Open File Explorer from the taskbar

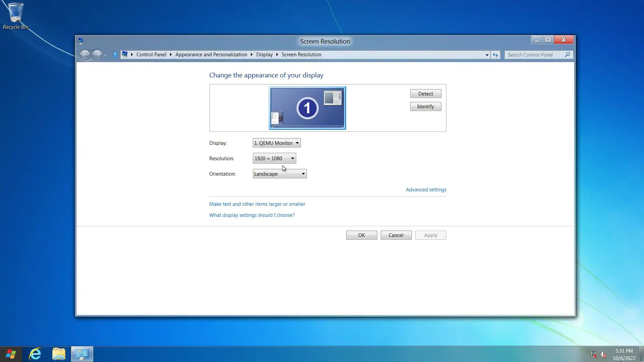pos(59,354)
